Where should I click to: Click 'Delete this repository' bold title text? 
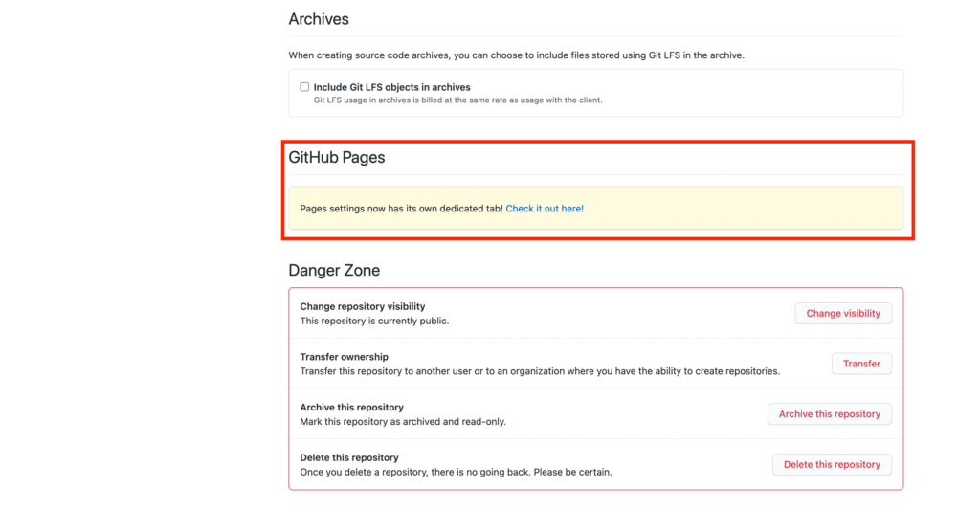[x=349, y=457]
